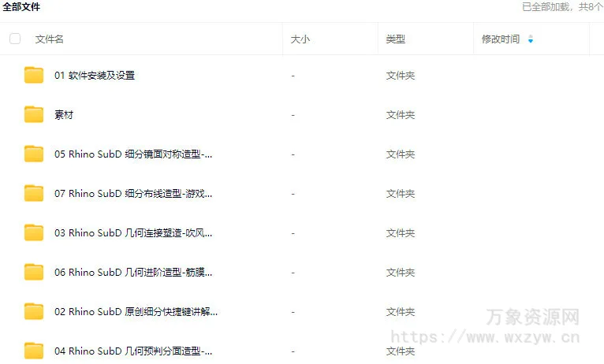Open the 全部文件 breadcrumb

(x=21, y=7)
